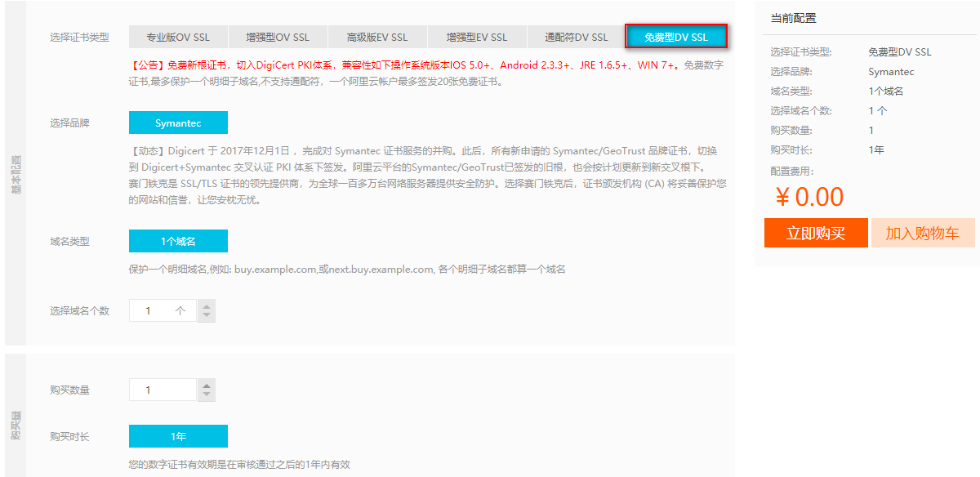Viewport: 980px width, 477px height.
Task: Switch to the 增强型EV SSL option
Action: (x=476, y=37)
